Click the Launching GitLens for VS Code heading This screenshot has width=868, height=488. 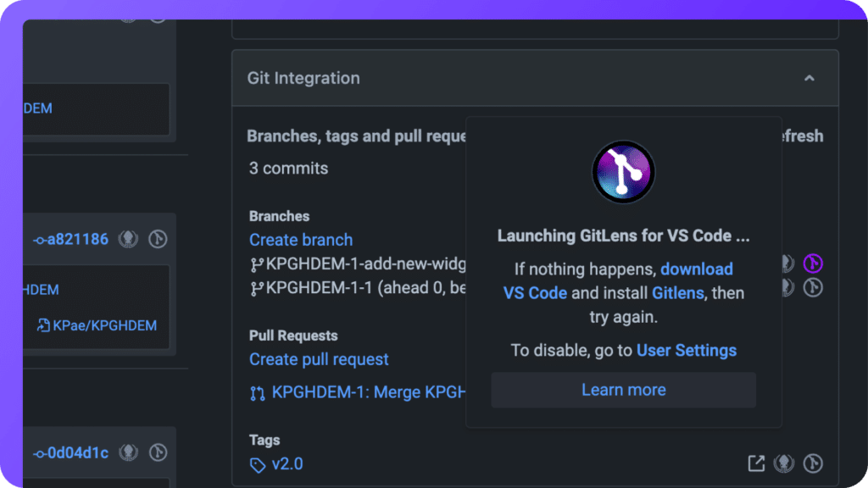[623, 236]
